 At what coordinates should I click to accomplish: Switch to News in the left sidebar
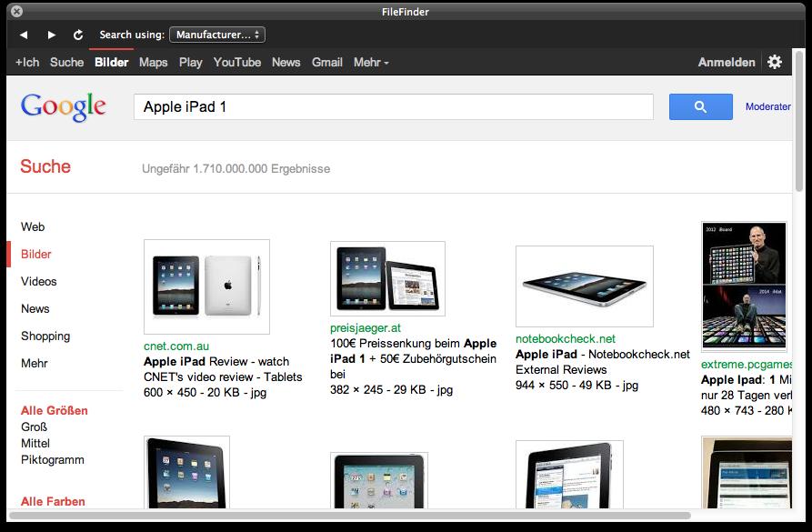35,308
